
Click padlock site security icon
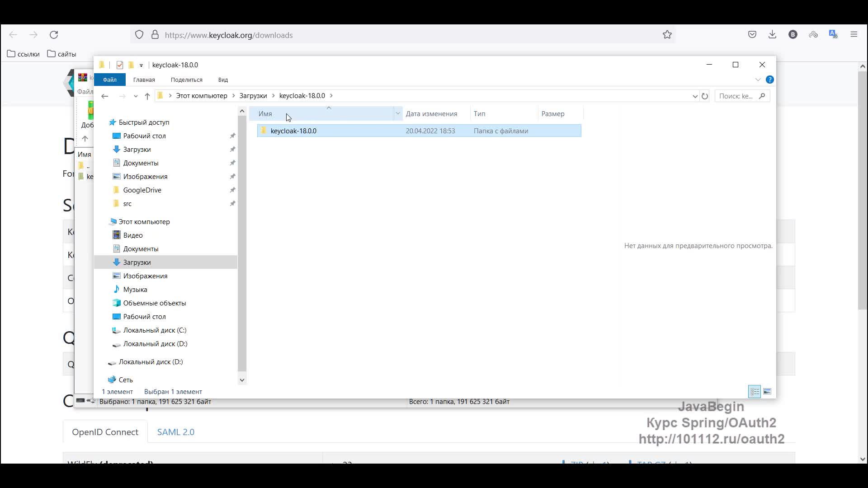155,35
